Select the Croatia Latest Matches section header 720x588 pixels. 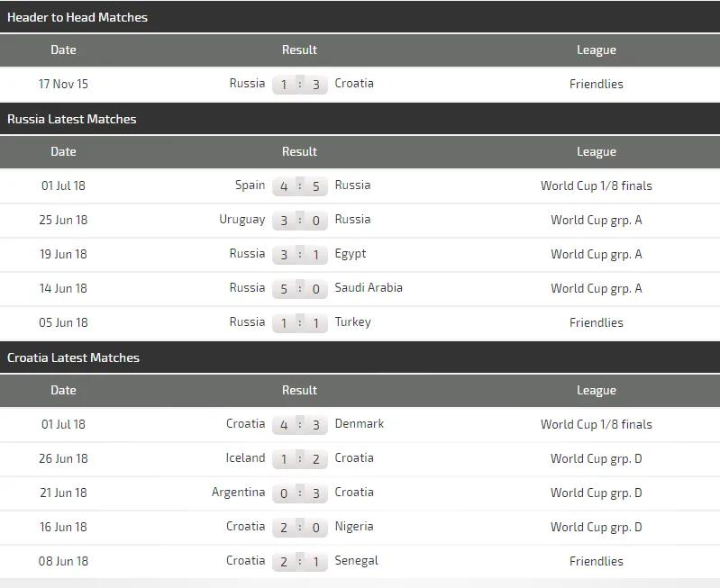click(x=74, y=357)
